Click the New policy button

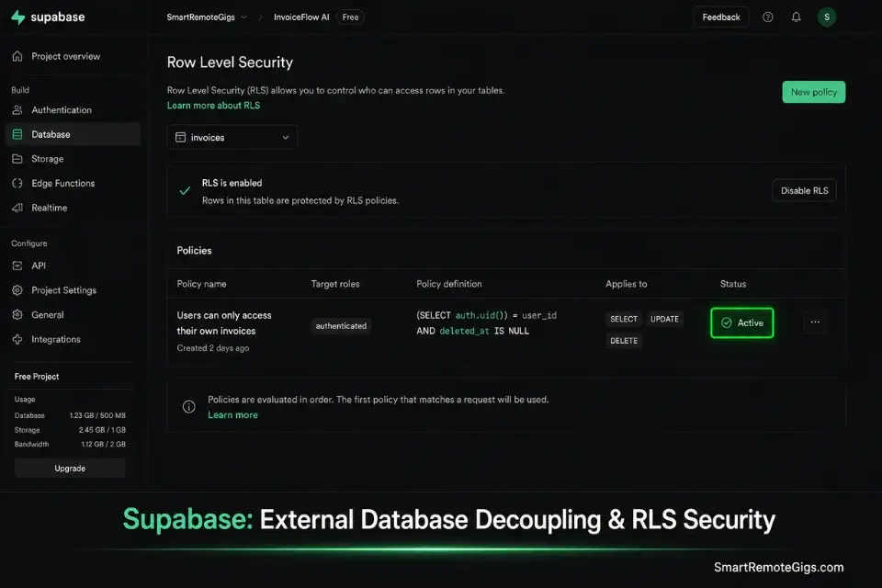coord(813,92)
